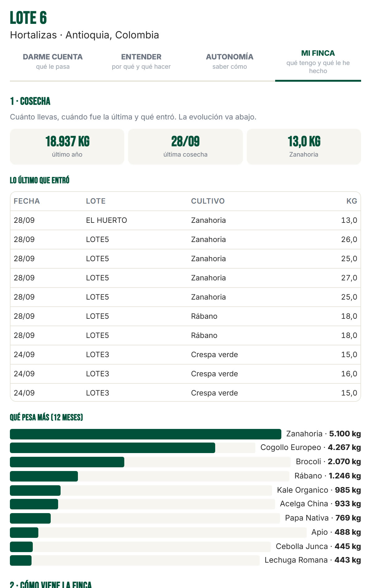This screenshot has height=588, width=371.
Task: Click the 26,0 kg value in the table
Action: [349, 240]
